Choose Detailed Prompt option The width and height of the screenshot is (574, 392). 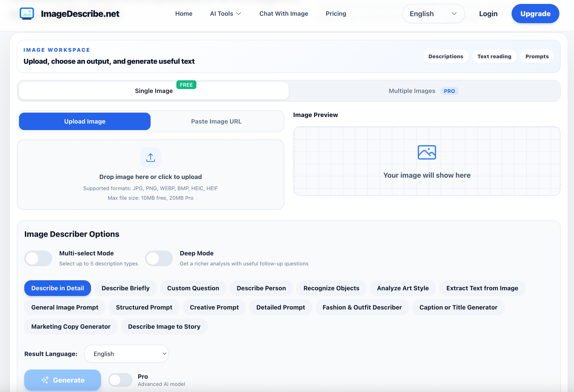coord(281,307)
